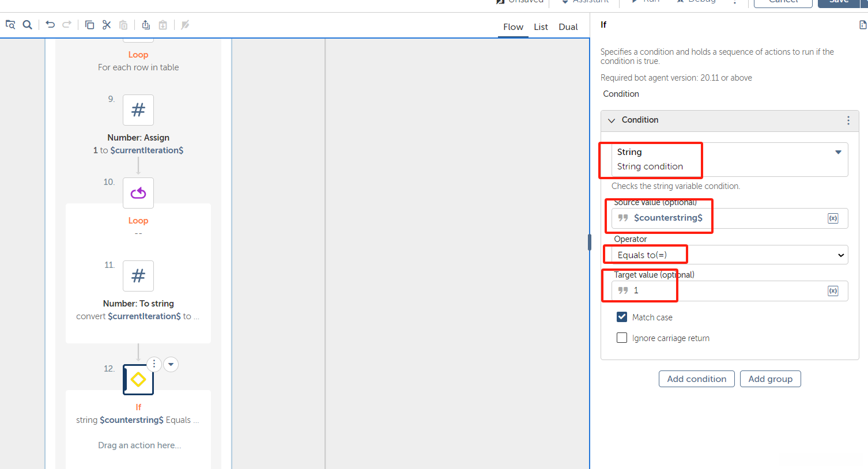Click the 'For each row in table' text
The image size is (868, 469).
(138, 67)
